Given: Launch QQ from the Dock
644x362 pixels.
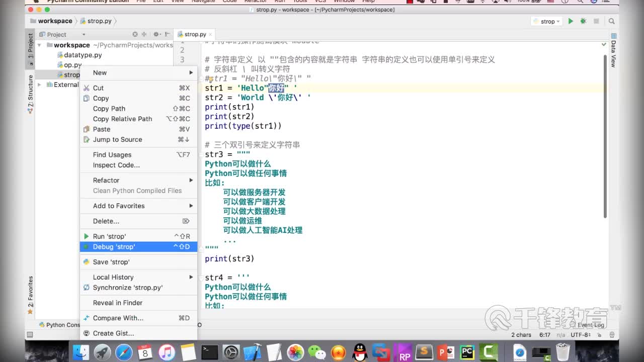Looking at the screenshot, I should 359,352.
